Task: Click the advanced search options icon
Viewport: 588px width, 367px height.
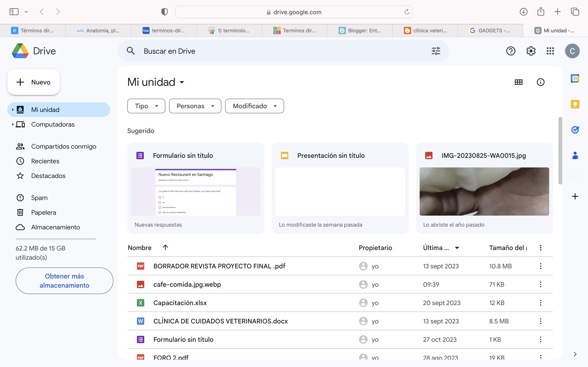Action: pos(436,51)
